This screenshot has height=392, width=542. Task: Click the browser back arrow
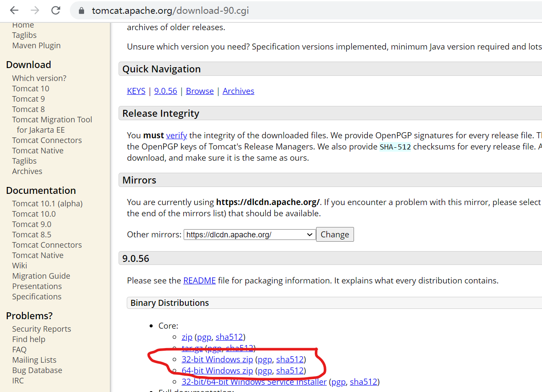click(14, 10)
